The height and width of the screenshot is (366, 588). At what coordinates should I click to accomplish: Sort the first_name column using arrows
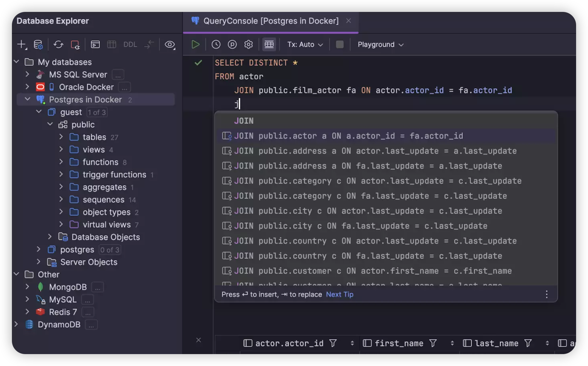(452, 343)
